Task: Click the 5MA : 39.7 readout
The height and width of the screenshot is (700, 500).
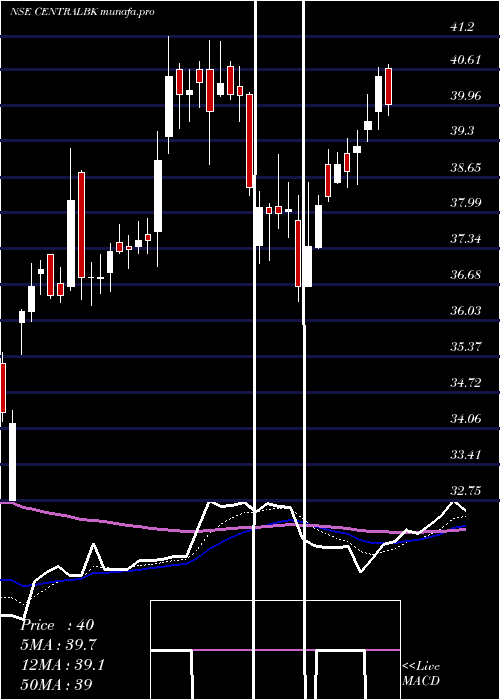Action: [x=59, y=645]
